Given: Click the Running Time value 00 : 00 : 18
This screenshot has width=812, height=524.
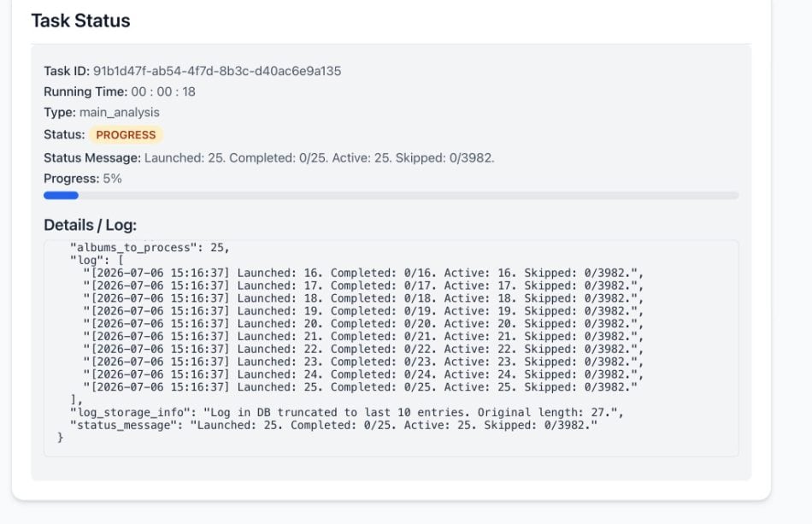Looking at the screenshot, I should point(163,91).
